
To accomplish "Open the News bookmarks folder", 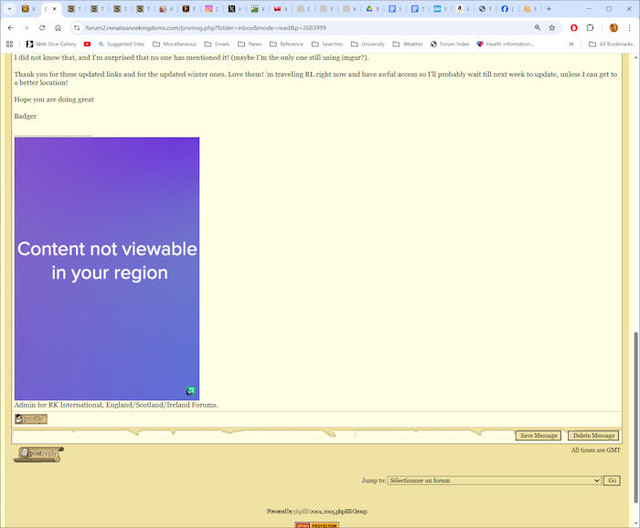I will [x=250, y=44].
